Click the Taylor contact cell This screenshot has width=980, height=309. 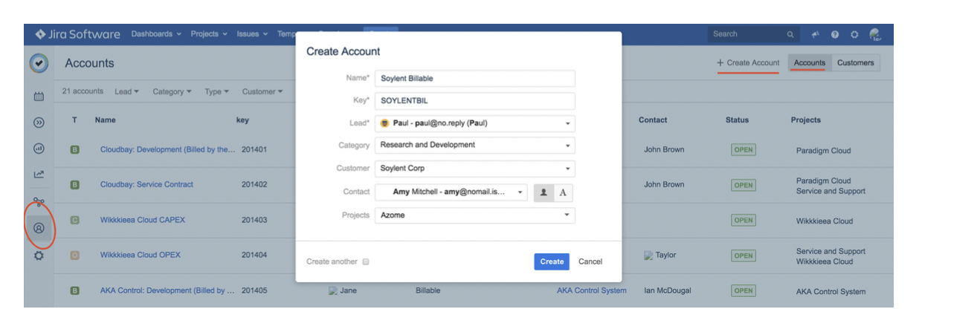660,255
